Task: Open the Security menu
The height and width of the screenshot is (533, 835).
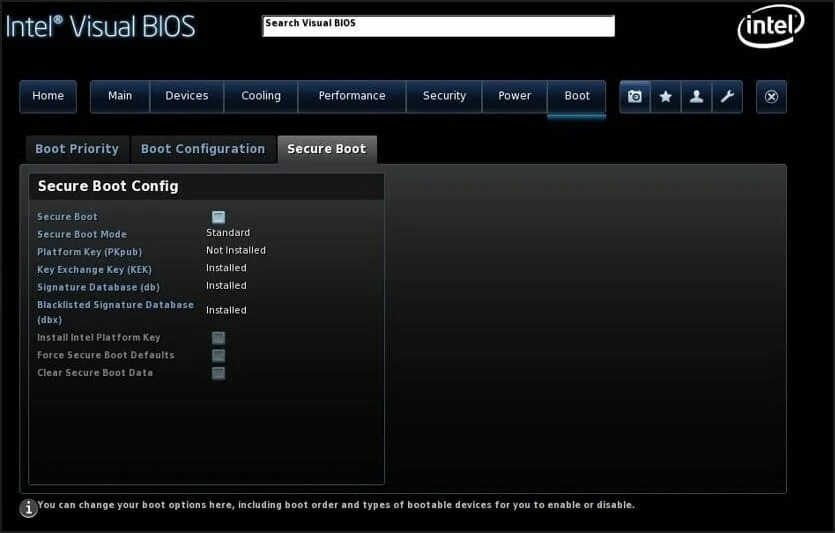Action: click(444, 96)
